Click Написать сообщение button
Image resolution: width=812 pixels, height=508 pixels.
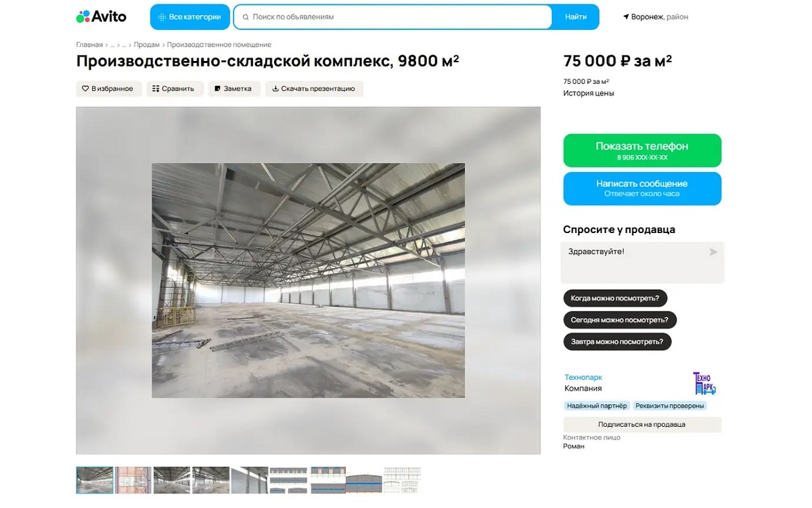click(642, 188)
